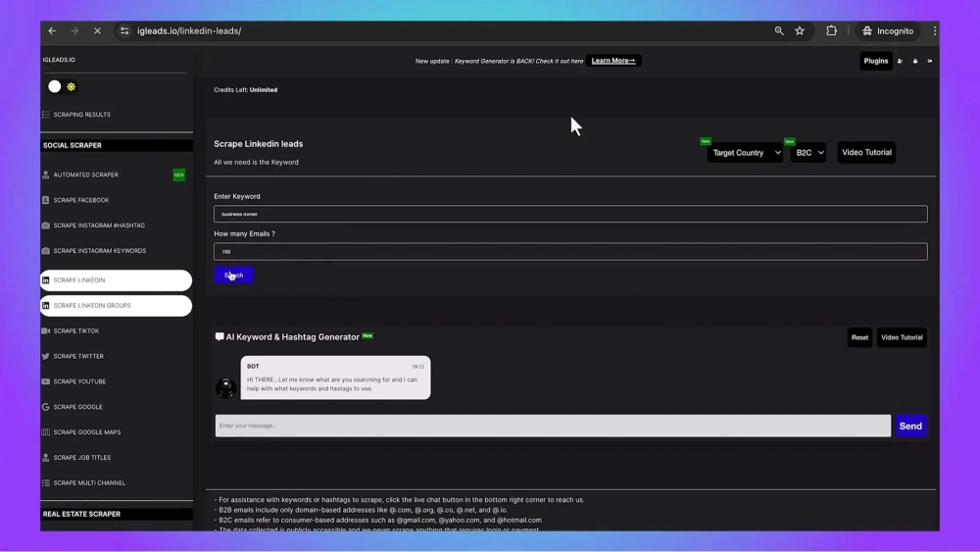Click the Twitter bird icon in sidebar

pyautogui.click(x=46, y=356)
